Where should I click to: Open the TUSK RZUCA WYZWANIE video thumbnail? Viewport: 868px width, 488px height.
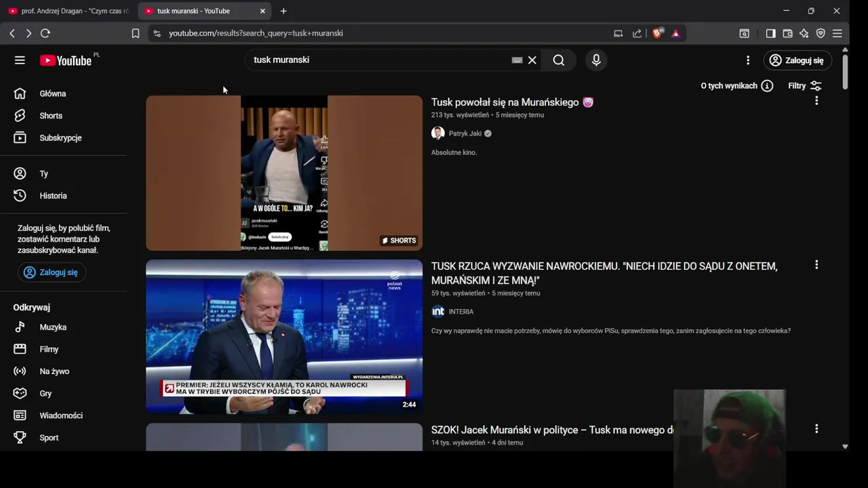[x=284, y=337]
